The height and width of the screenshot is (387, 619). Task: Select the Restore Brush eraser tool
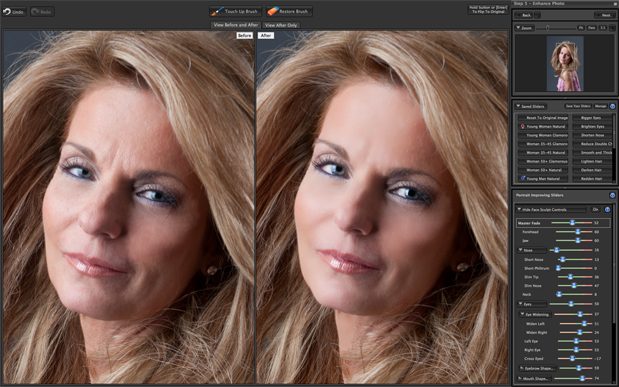click(x=289, y=11)
